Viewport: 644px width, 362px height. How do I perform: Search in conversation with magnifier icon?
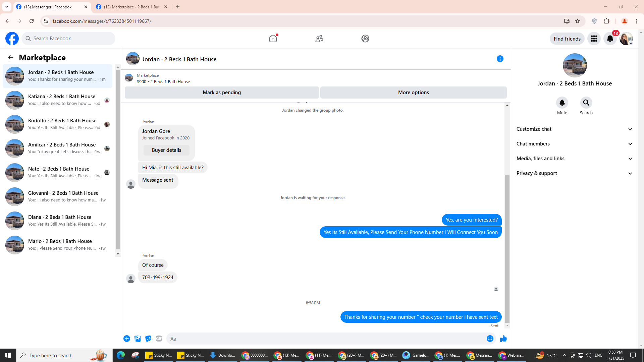[586, 103]
